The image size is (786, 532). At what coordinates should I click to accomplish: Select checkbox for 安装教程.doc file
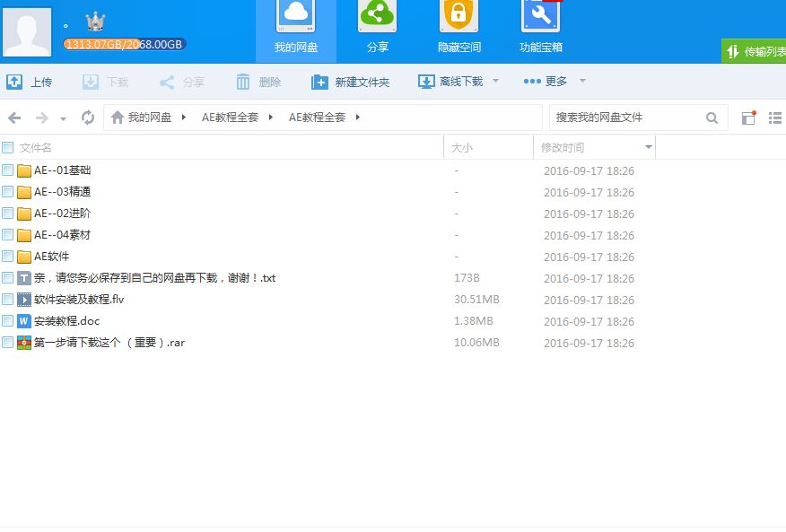click(x=8, y=321)
